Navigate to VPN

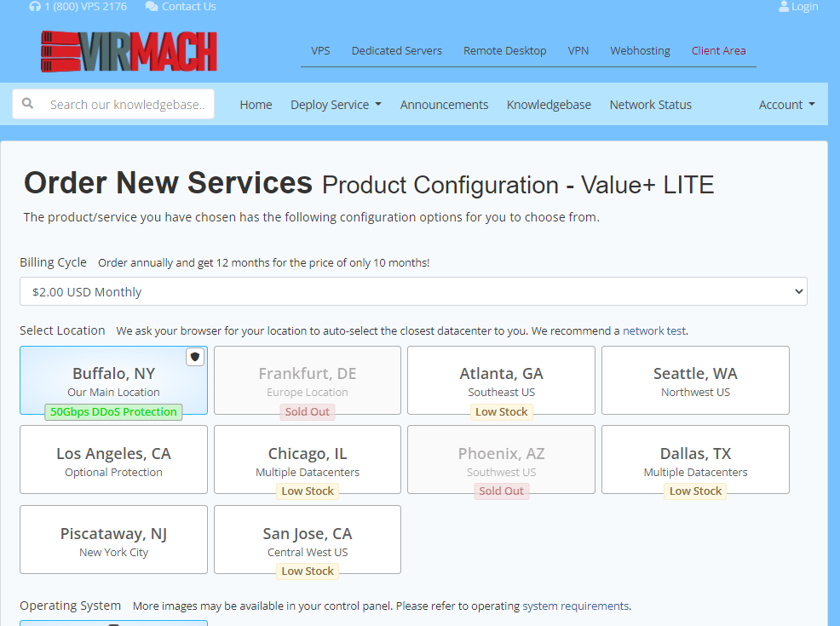click(578, 50)
